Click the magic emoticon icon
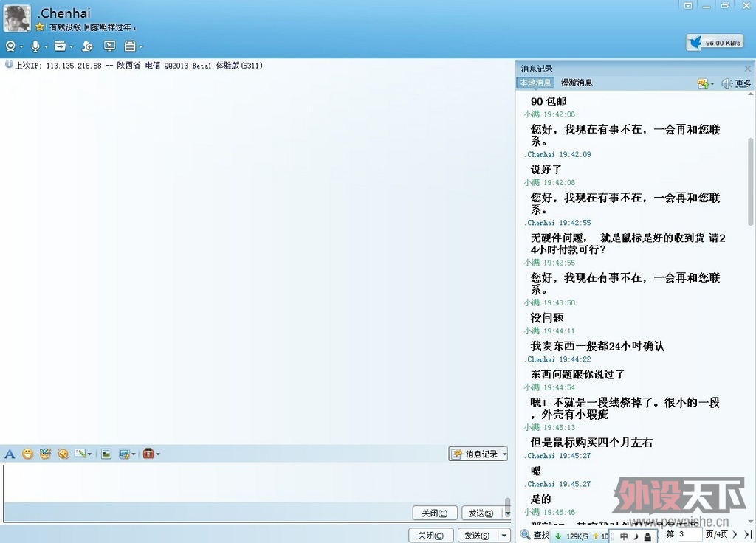This screenshot has height=543, width=756. pos(45,454)
